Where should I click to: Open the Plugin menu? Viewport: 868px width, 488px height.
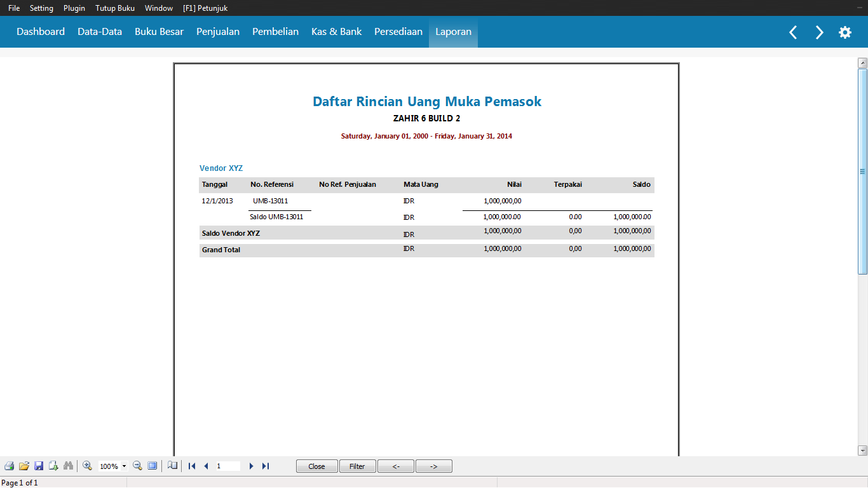click(74, 8)
